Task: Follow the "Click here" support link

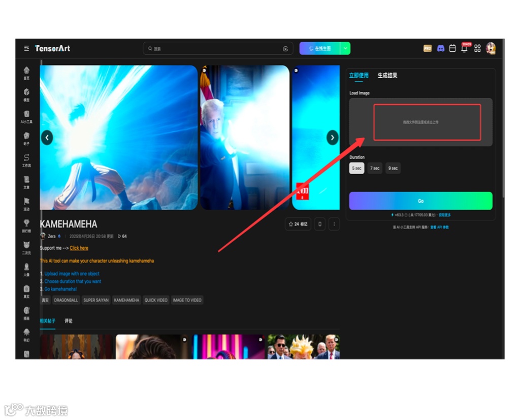Action: point(79,248)
